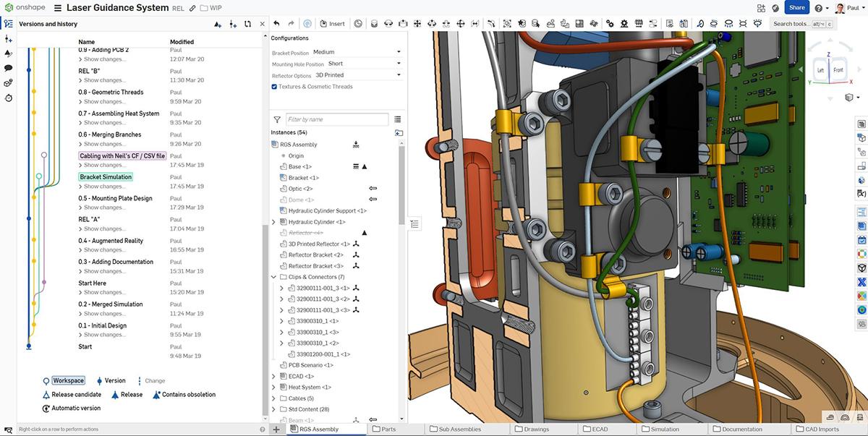Close the Versions and history panel
Image resolution: width=868 pixels, height=436 pixels.
pos(263,23)
